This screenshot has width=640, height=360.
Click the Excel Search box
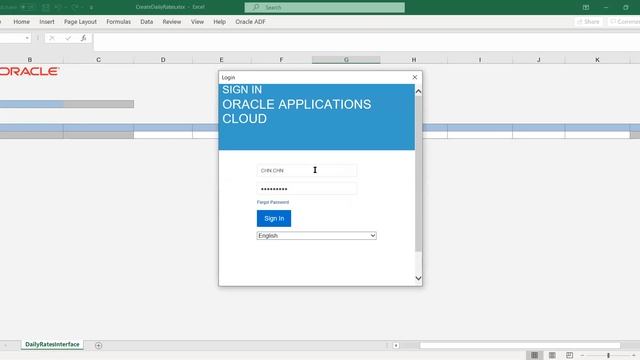(x=324, y=7)
